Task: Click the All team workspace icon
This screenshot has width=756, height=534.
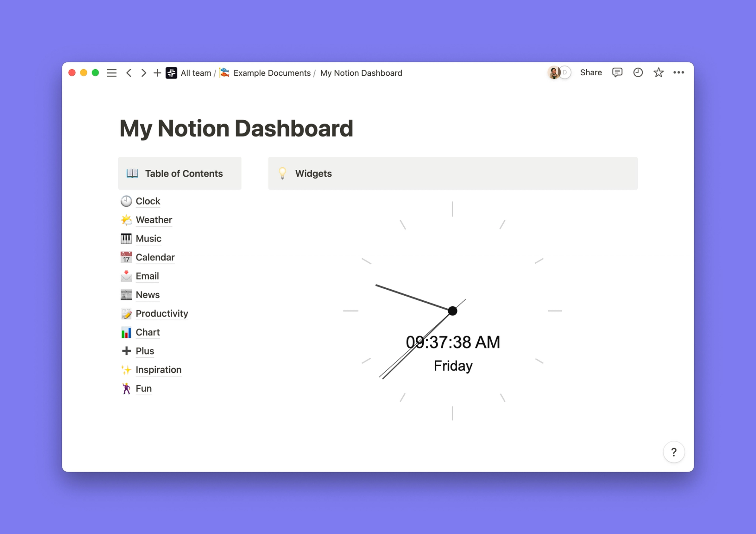Action: (171, 73)
